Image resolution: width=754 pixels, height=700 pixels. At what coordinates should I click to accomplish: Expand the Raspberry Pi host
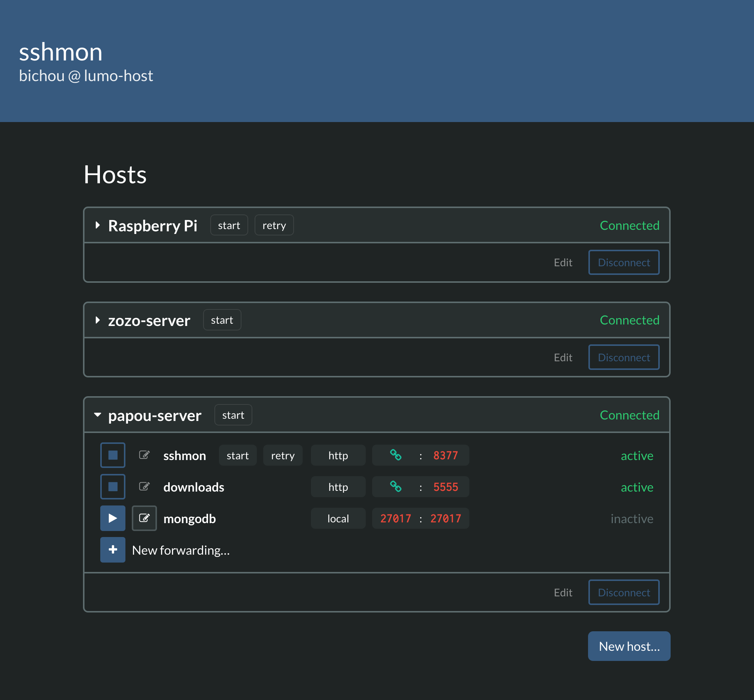point(98,225)
